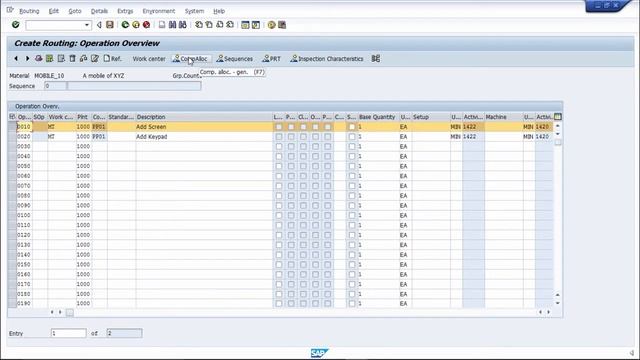Click the Setup column header

pyautogui.click(x=431, y=117)
